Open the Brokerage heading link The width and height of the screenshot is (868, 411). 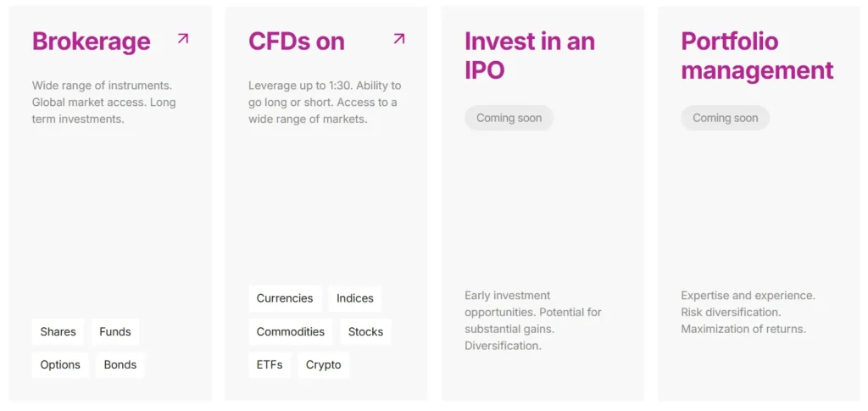point(91,42)
